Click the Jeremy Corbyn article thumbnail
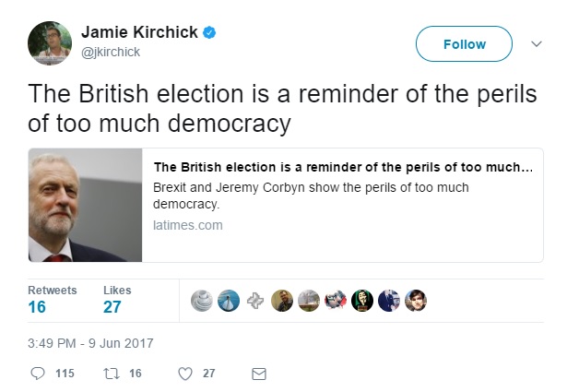The image size is (567, 392). tap(86, 205)
